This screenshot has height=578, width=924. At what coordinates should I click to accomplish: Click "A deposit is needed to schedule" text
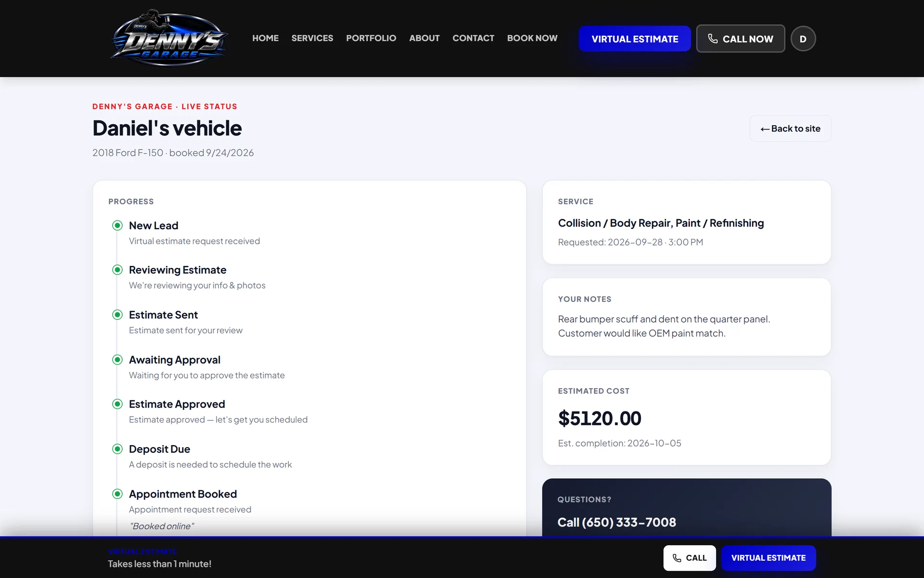coord(210,464)
